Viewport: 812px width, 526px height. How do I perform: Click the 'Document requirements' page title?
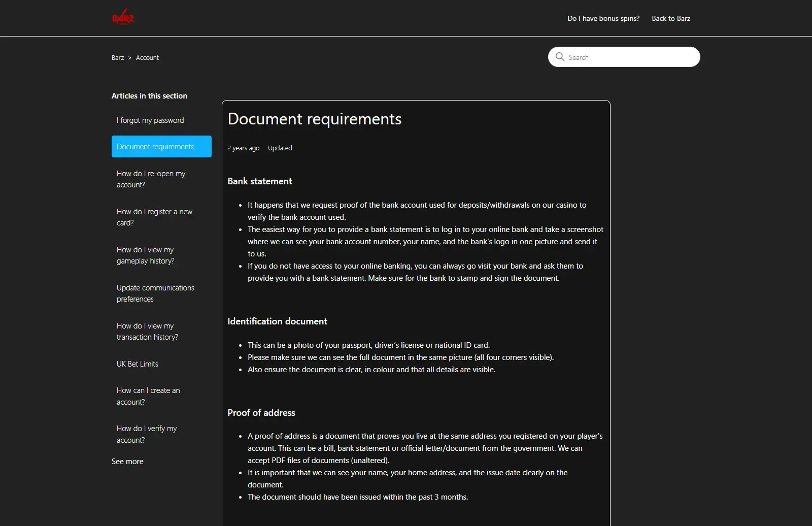(x=315, y=119)
